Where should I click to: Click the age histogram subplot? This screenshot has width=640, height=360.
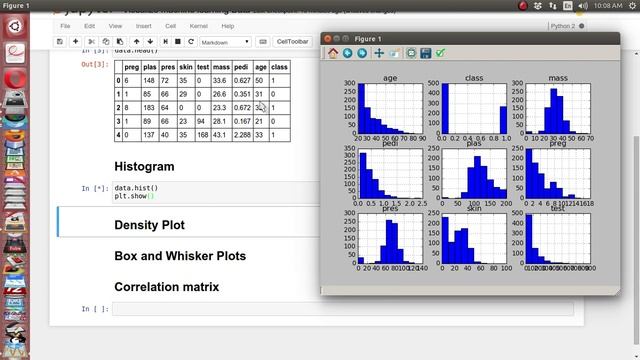coord(390,108)
